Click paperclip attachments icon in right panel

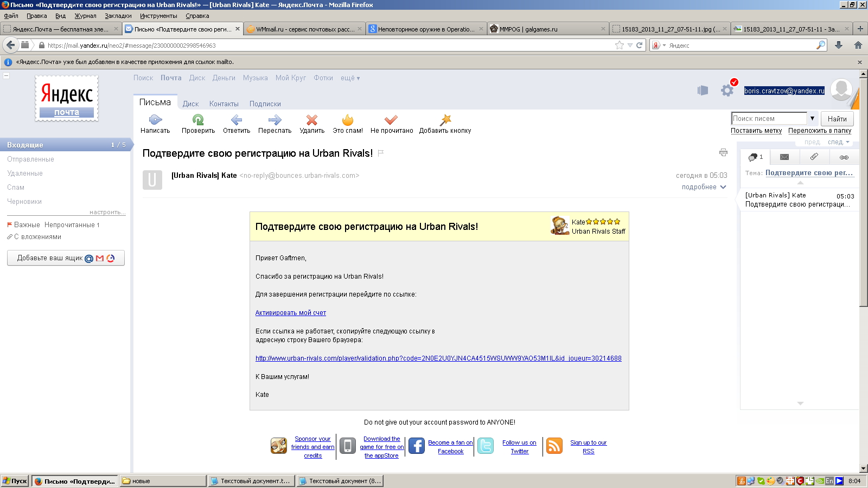(814, 157)
